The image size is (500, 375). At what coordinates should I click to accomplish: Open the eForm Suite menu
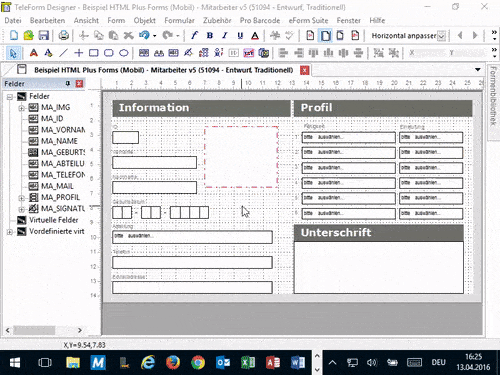[308, 21]
